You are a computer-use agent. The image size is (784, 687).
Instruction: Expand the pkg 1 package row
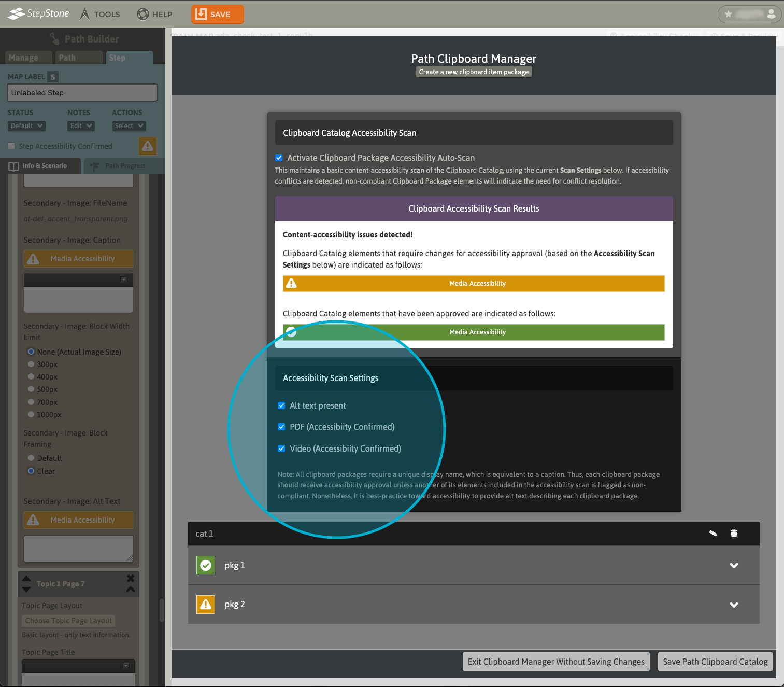click(734, 566)
